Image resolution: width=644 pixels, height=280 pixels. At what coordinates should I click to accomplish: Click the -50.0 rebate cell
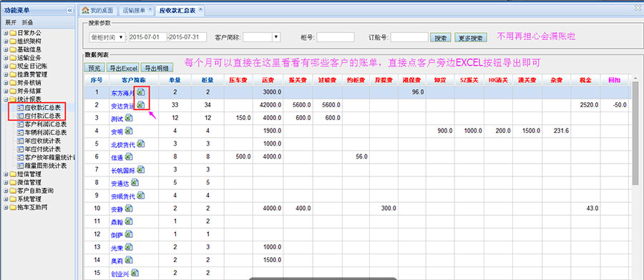pyautogui.click(x=615, y=106)
